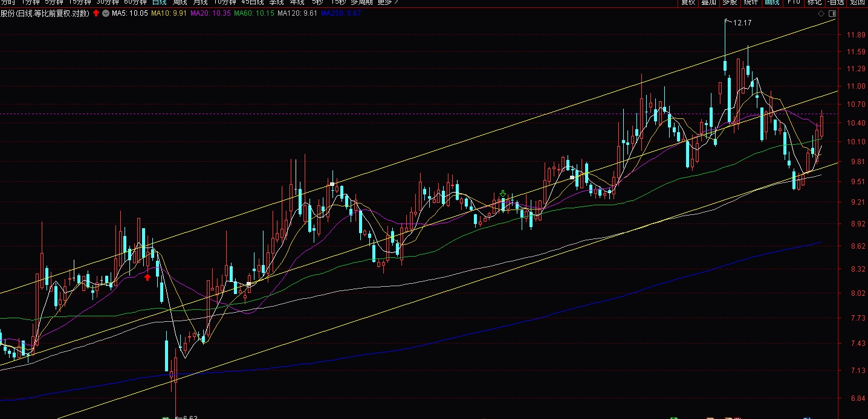Image resolution: width=868 pixels, height=419 pixels.
Task: Select the 30分钟 period tab
Action: pyautogui.click(x=108, y=2)
